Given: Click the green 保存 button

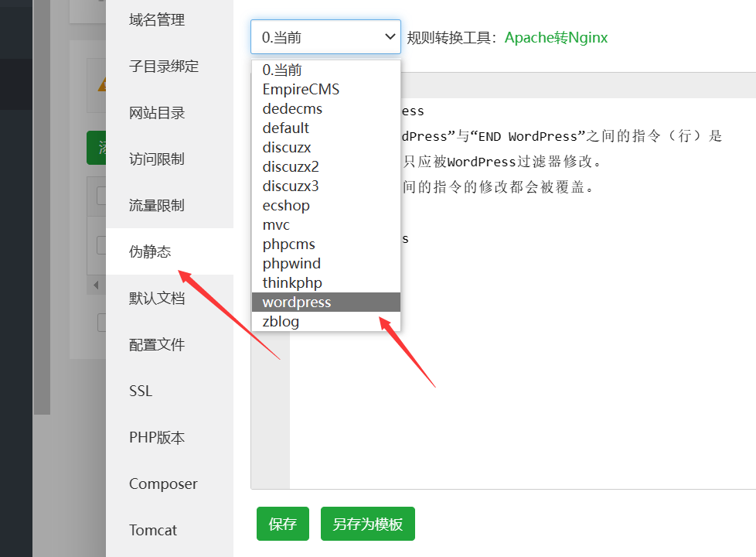Looking at the screenshot, I should (x=282, y=524).
